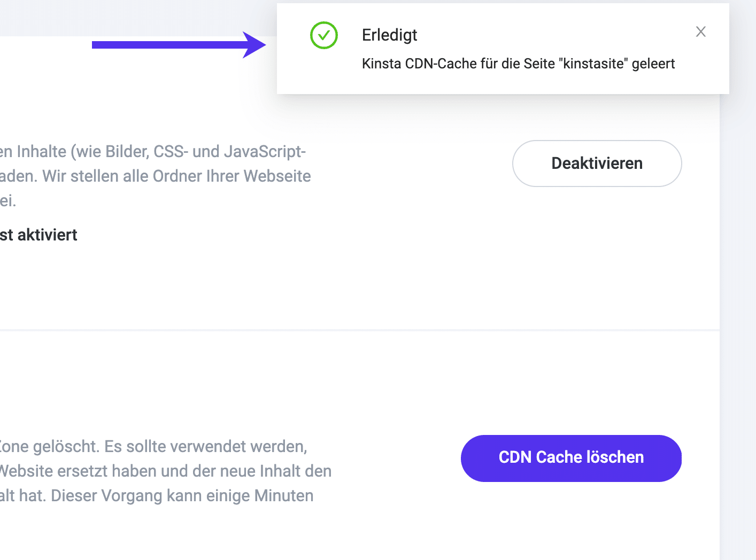Click the CDN Cache löschen button

(571, 458)
